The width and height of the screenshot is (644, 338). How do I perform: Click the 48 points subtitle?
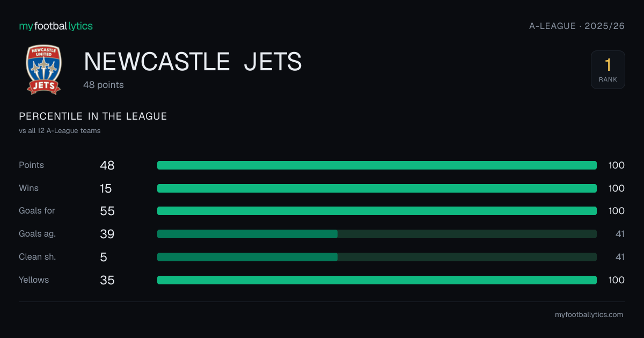click(104, 85)
